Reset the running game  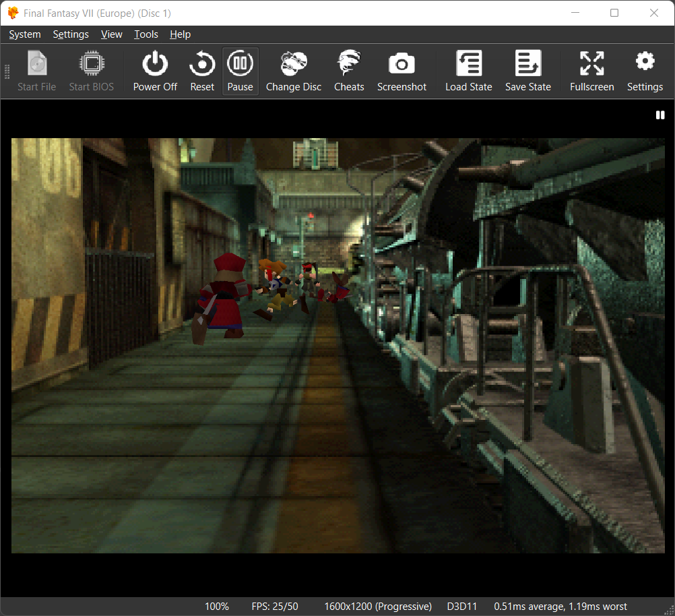pos(202,71)
